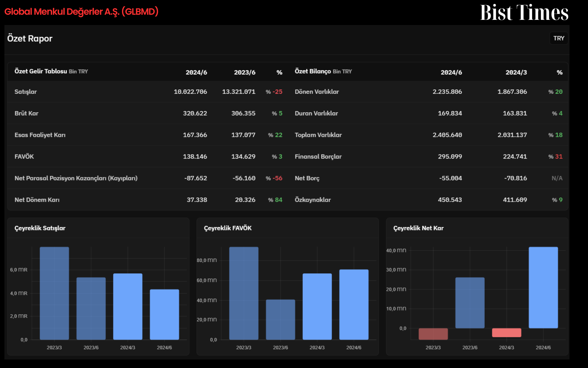Click the red 2024/3 bar in Net Kar
Image resolution: width=588 pixels, height=368 pixels.
pyautogui.click(x=506, y=333)
